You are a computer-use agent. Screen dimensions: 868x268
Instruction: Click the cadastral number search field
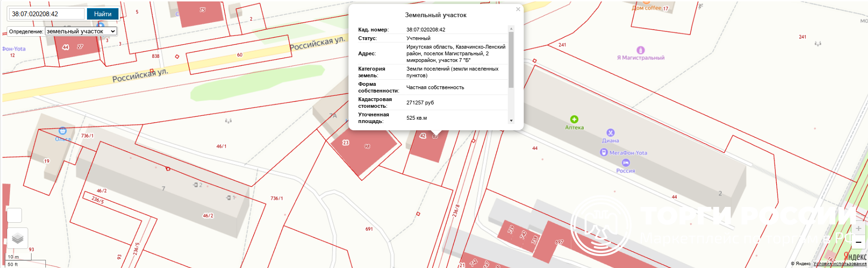click(46, 14)
